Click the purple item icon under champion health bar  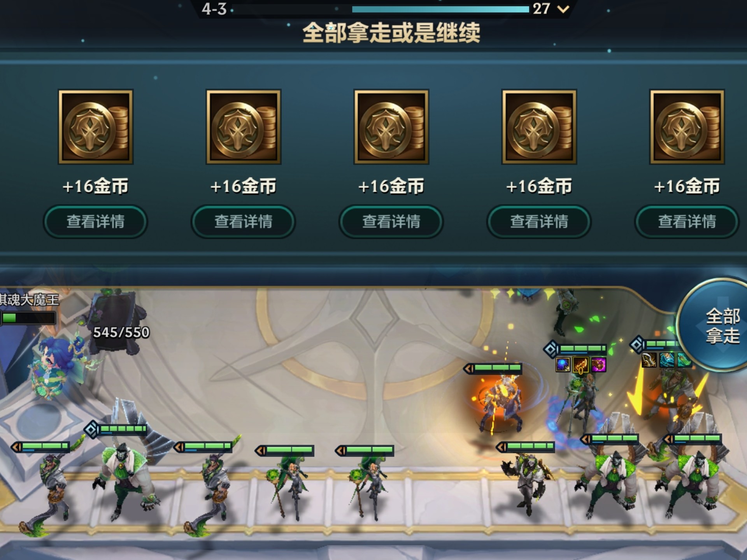[x=599, y=365]
